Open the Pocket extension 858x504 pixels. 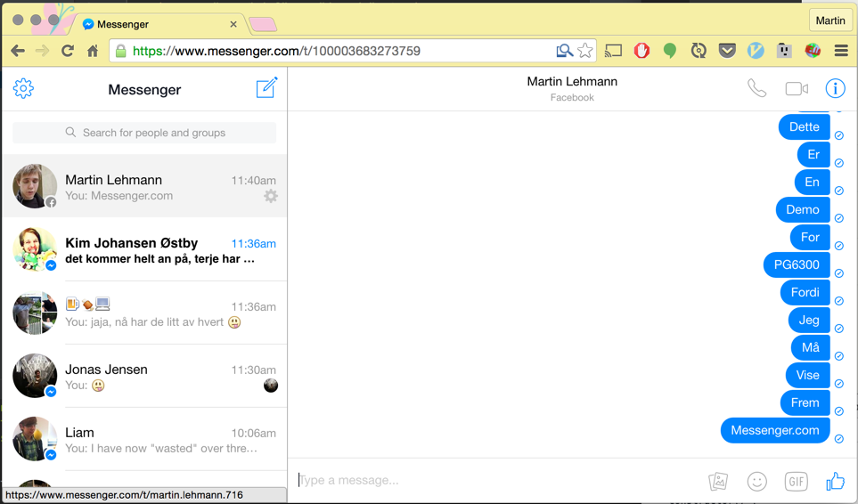coord(727,51)
